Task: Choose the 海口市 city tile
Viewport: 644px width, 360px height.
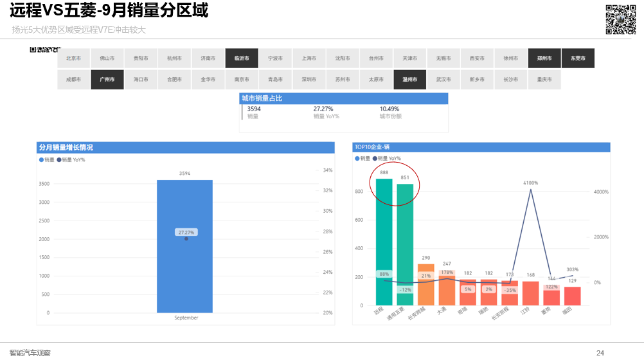Action: click(x=141, y=79)
